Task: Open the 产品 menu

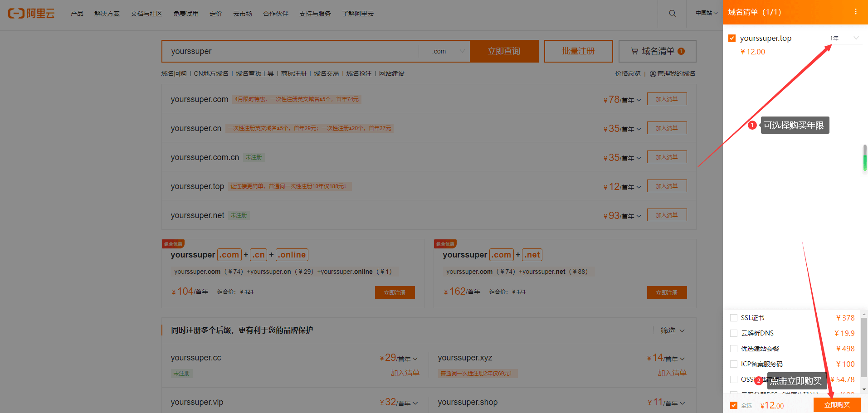Action: pyautogui.click(x=77, y=14)
